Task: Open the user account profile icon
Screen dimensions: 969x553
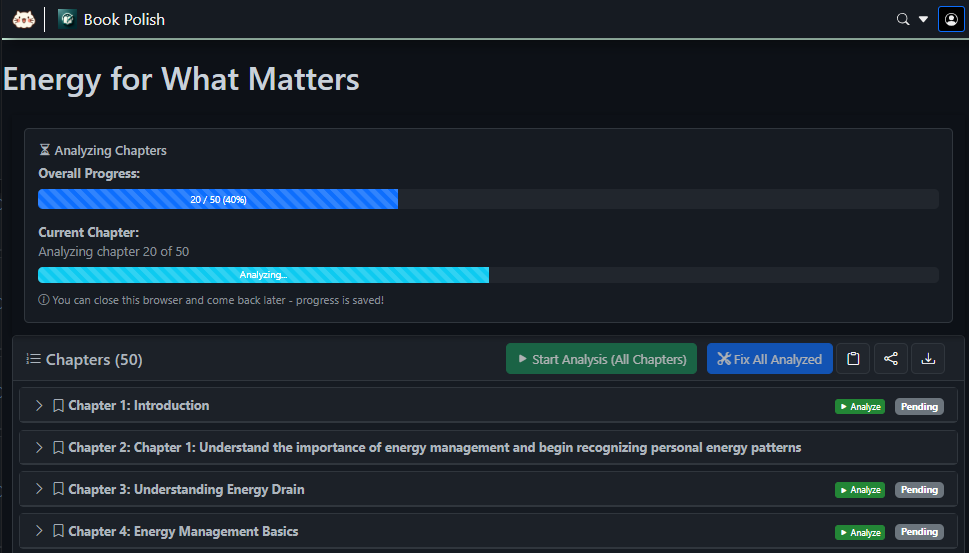Action: (x=951, y=19)
